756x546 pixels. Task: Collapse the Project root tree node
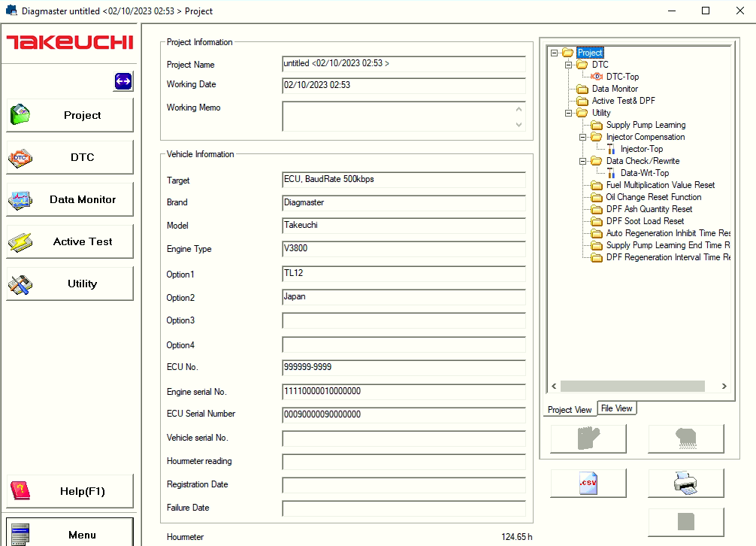click(554, 53)
